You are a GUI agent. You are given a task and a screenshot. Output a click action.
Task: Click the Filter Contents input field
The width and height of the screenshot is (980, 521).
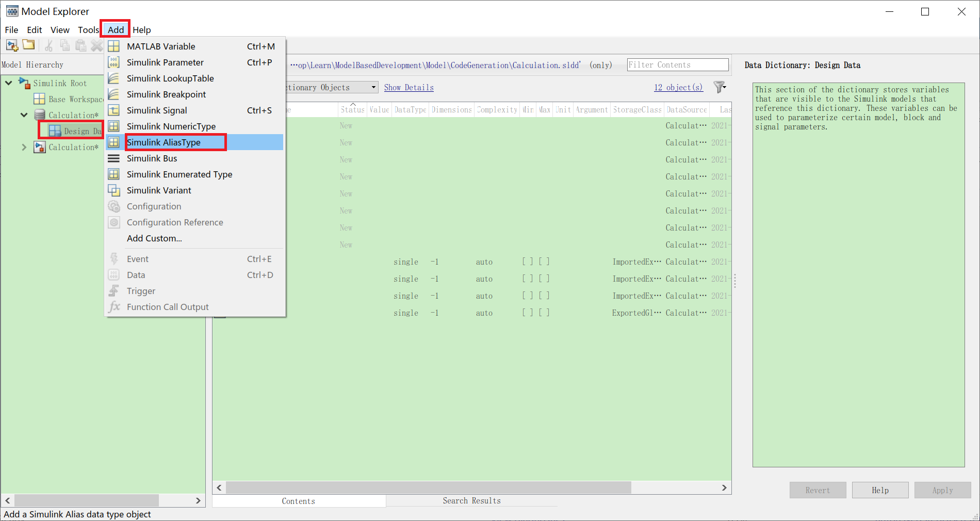point(678,65)
